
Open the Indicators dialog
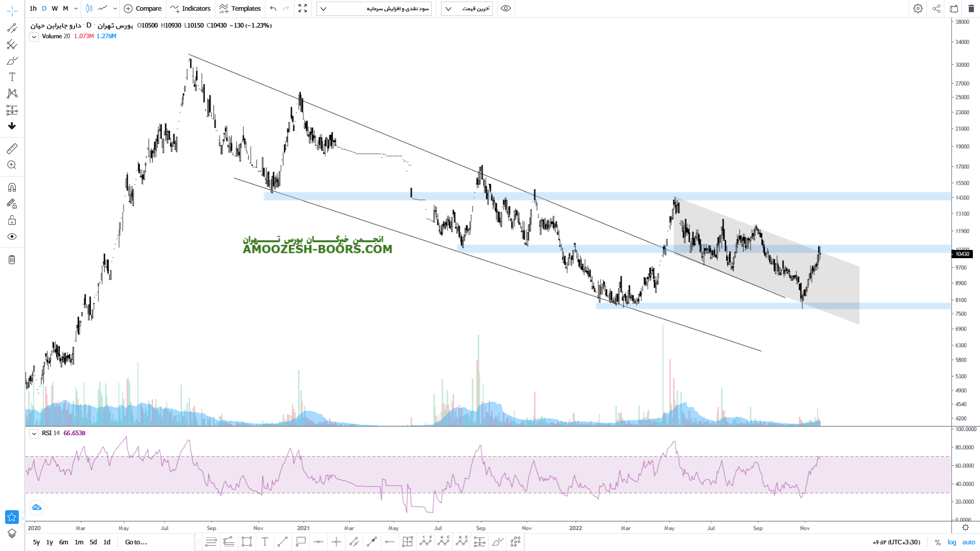pyautogui.click(x=190, y=9)
